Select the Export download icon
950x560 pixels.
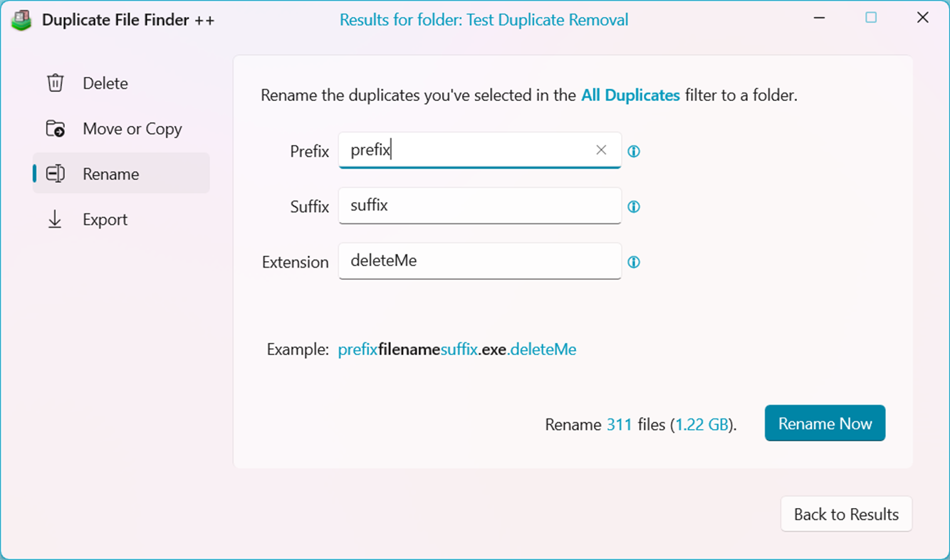point(55,219)
